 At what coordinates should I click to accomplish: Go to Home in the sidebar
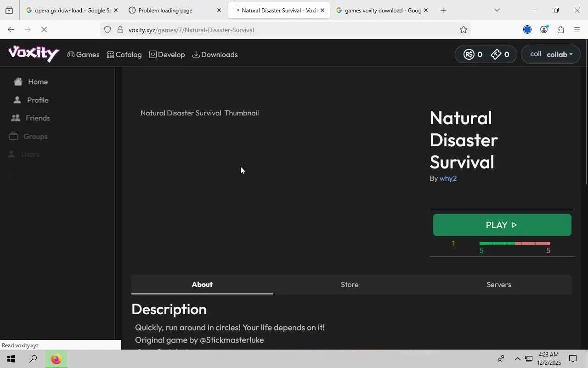(31, 82)
